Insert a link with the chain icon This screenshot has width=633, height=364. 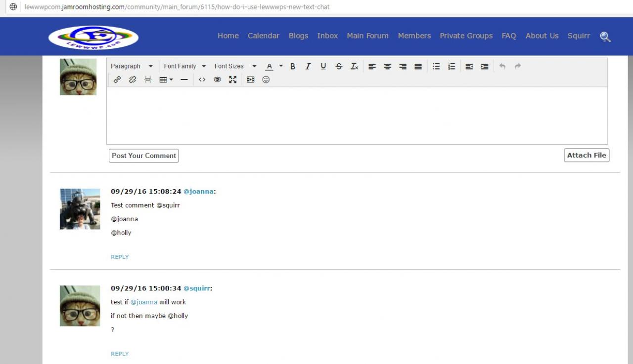117,80
